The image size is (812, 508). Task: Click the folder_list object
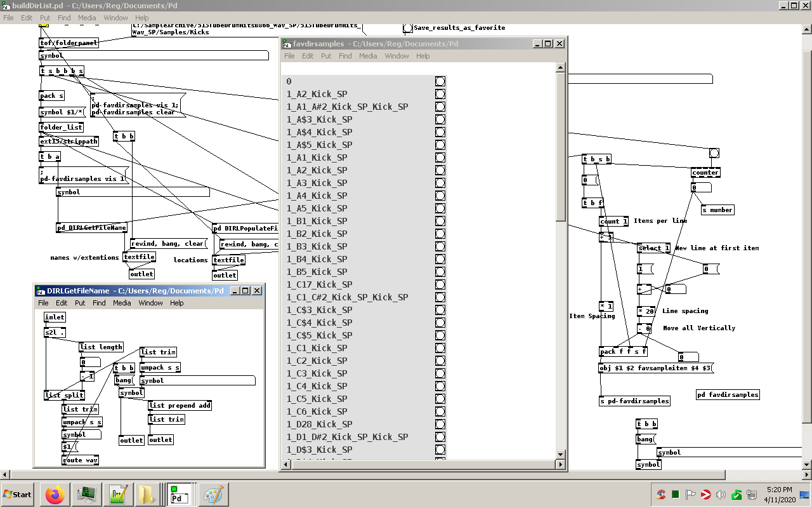(62, 127)
